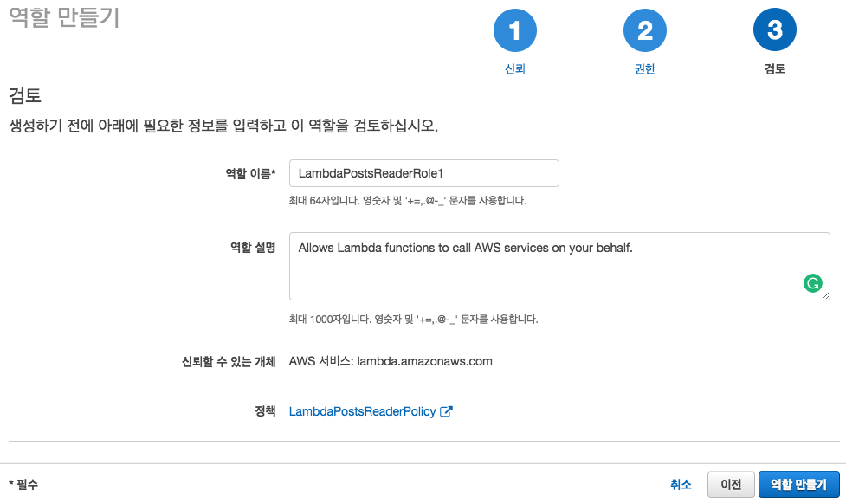Go back using the 이전 button
Screen dimensions: 846x504
[x=731, y=485]
